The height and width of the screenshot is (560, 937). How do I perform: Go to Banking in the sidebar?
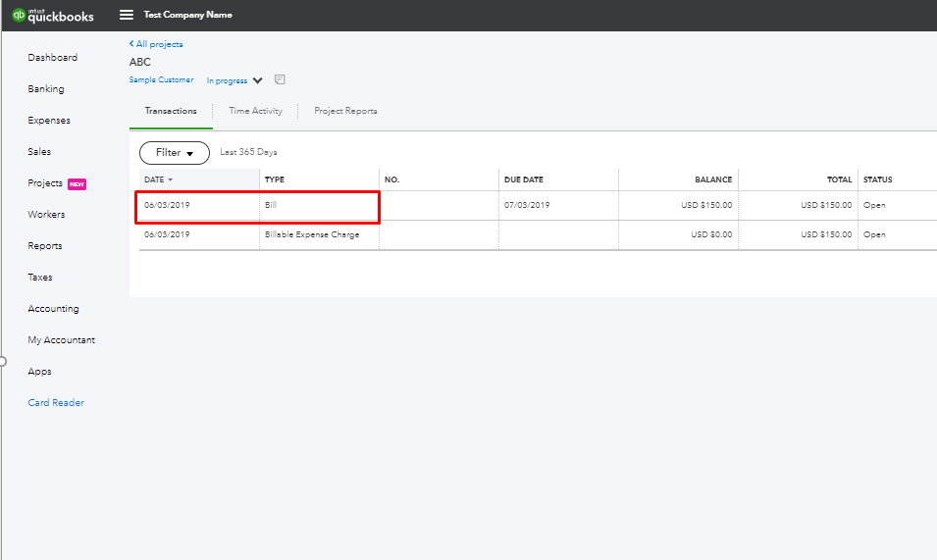(x=46, y=89)
